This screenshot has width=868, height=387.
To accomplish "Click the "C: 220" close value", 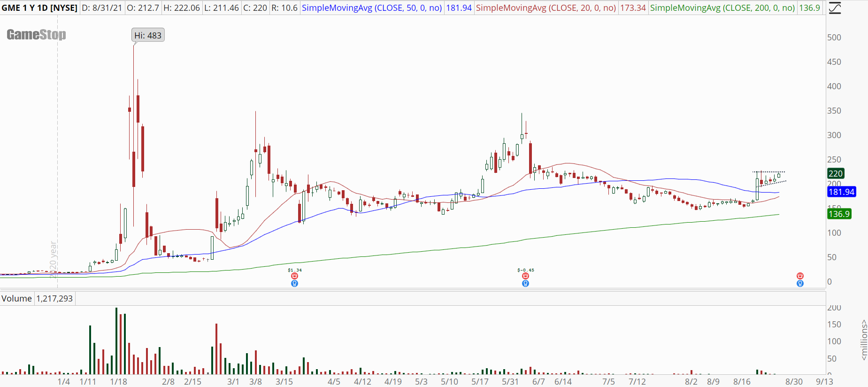I will point(255,8).
